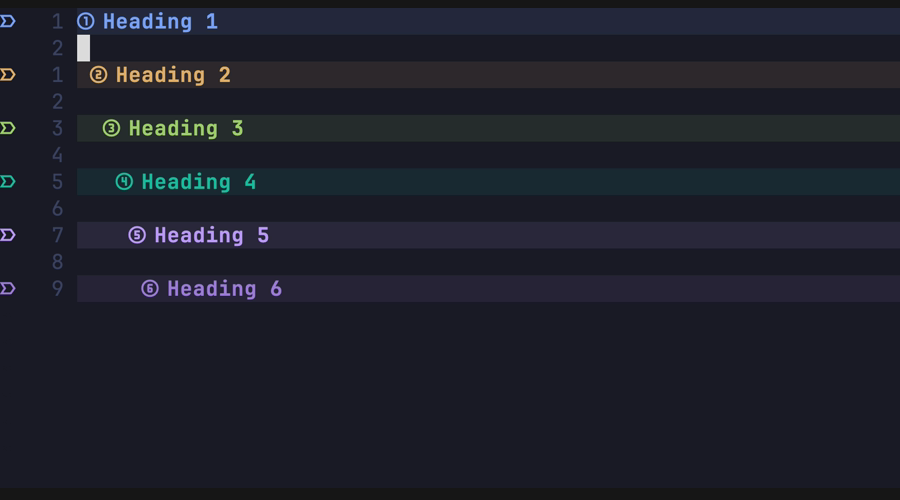Click the gutter sign beside Heading 6
Screen dimensions: 900x500
point(8,289)
